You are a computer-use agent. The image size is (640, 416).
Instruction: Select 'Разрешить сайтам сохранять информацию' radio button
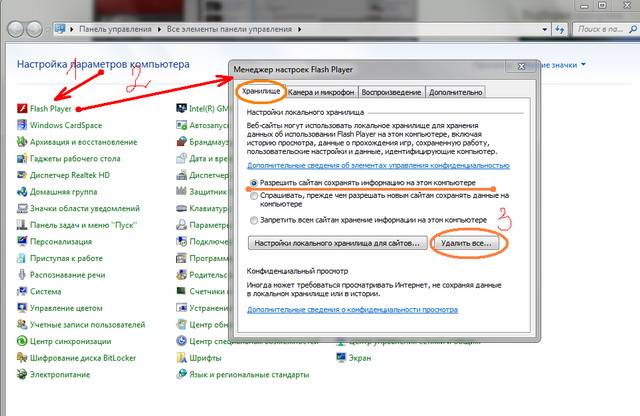pos(252,183)
